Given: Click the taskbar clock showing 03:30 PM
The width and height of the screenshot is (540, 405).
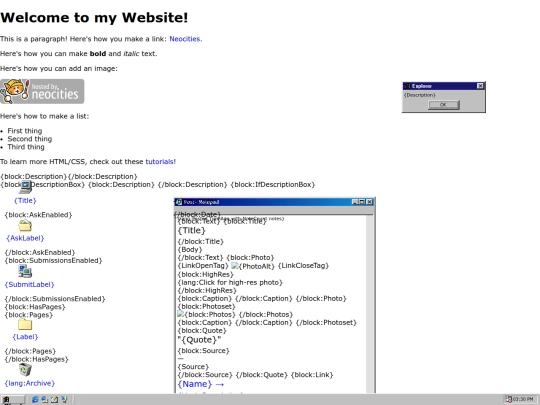Looking at the screenshot, I should tap(523, 399).
